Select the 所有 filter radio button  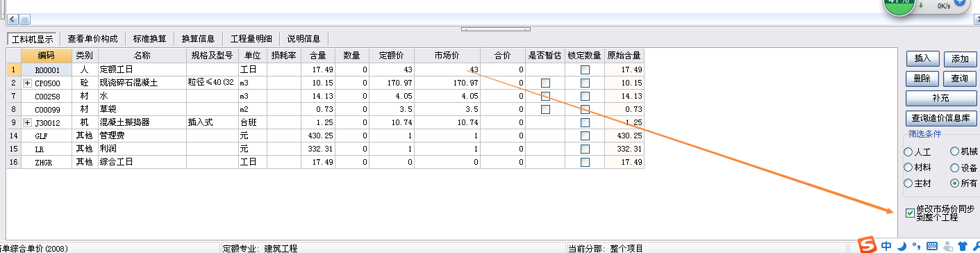pyautogui.click(x=955, y=183)
